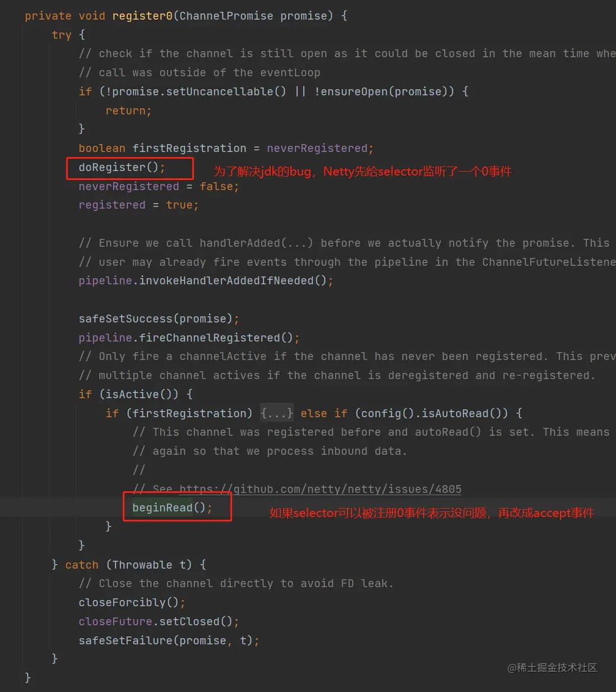The image size is (616, 692).
Task: Click 'registered = true' assignment
Action: click(138, 205)
